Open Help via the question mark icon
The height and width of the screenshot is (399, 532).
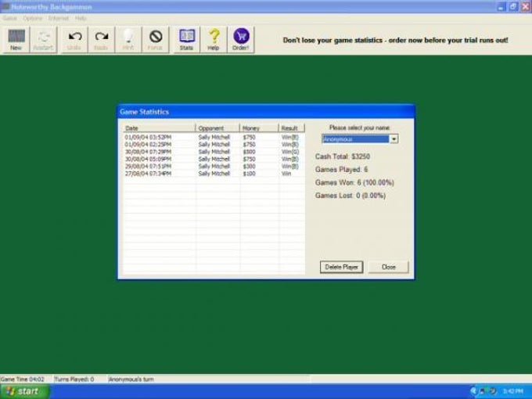tap(214, 40)
